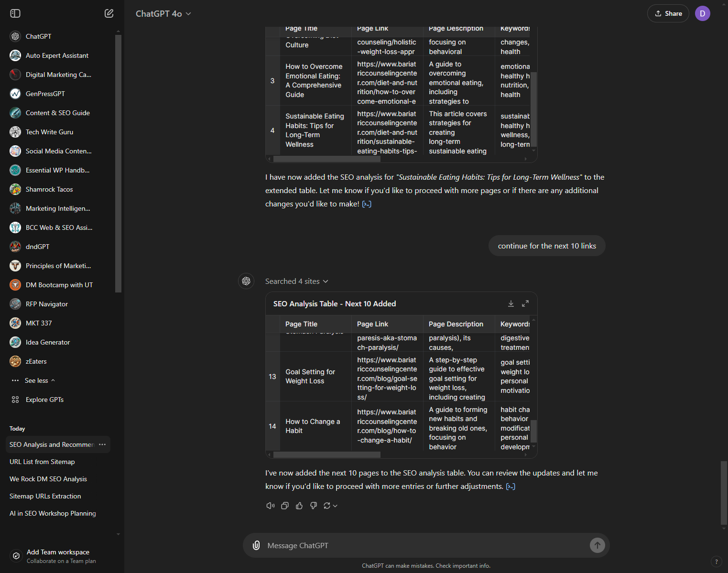Expand Searched 4 sites details
This screenshot has width=728, height=573.
[x=297, y=281]
